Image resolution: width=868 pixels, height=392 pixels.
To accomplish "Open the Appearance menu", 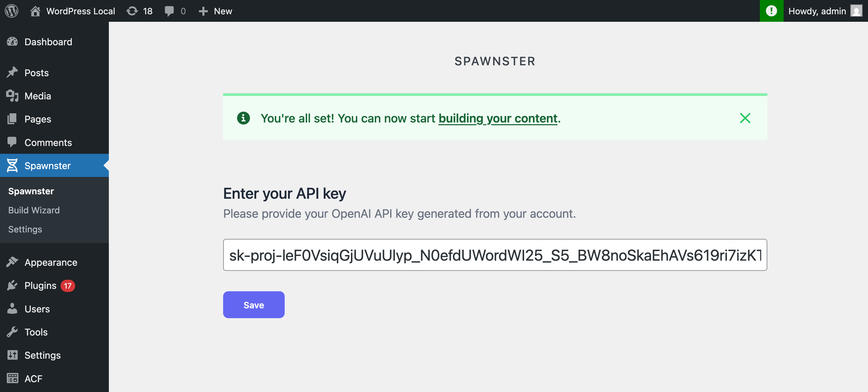I will (x=51, y=262).
